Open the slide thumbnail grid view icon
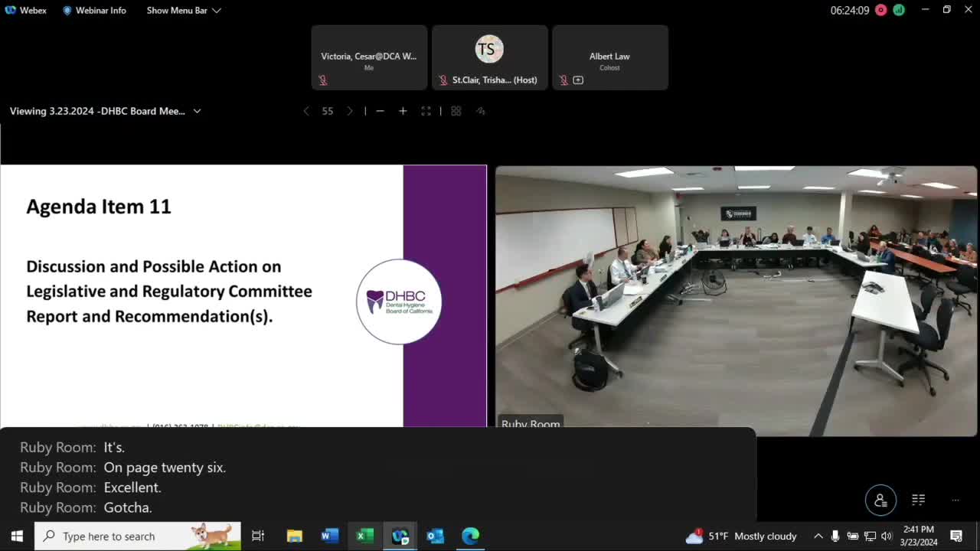This screenshot has width=980, height=551. tap(456, 111)
